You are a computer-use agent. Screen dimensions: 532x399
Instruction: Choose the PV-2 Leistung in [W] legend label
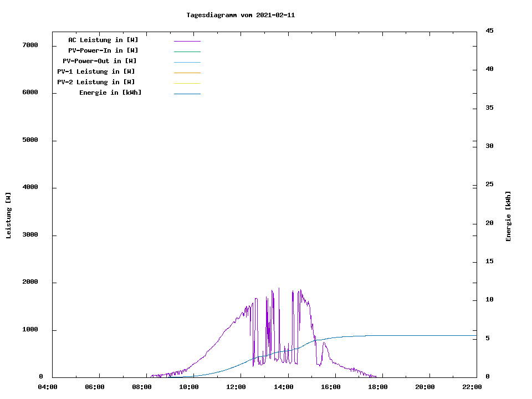[x=96, y=82]
